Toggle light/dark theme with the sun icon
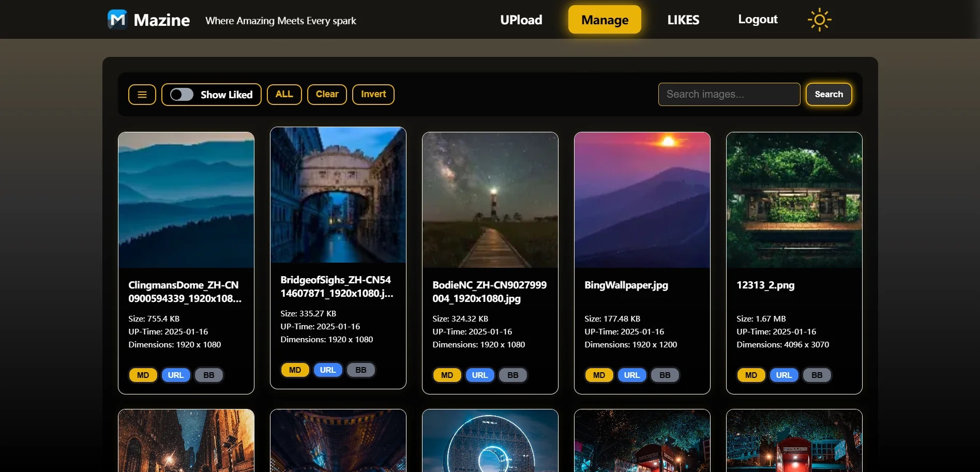Image resolution: width=980 pixels, height=472 pixels. tap(819, 20)
